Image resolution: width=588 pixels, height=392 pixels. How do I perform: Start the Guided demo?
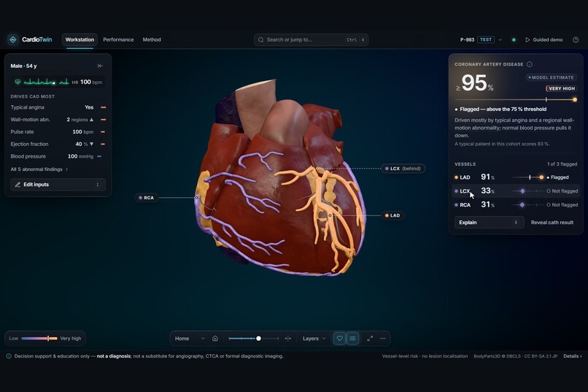pyautogui.click(x=544, y=39)
